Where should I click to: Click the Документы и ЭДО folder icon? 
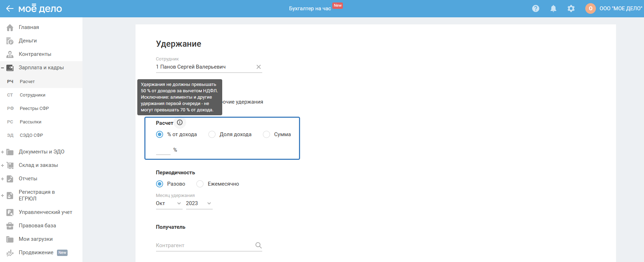[x=10, y=152]
